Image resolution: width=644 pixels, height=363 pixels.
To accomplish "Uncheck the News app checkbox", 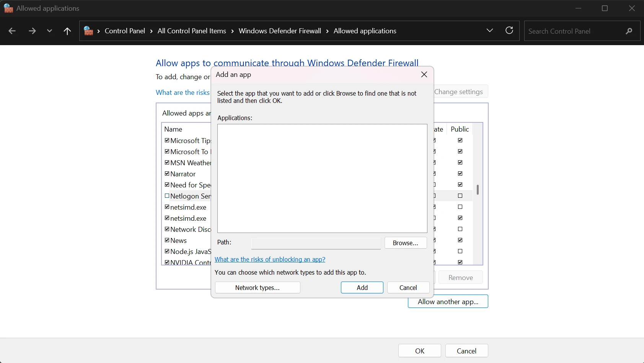I will pyautogui.click(x=167, y=240).
